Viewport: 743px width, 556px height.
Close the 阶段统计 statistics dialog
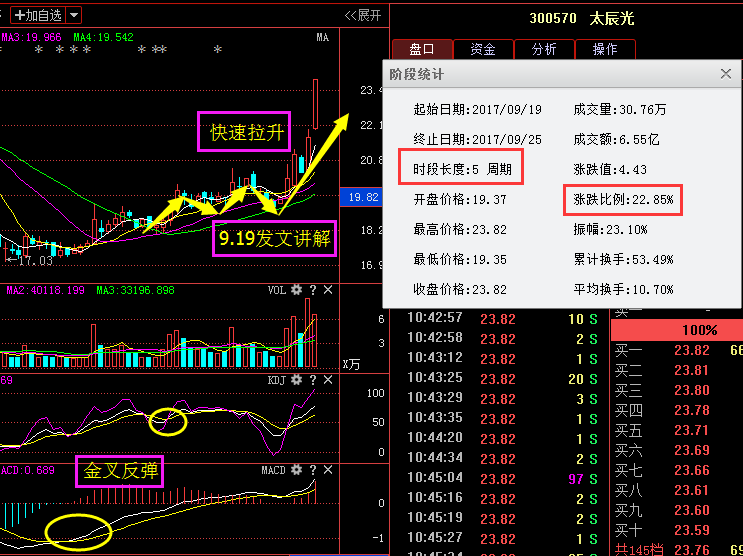726,74
